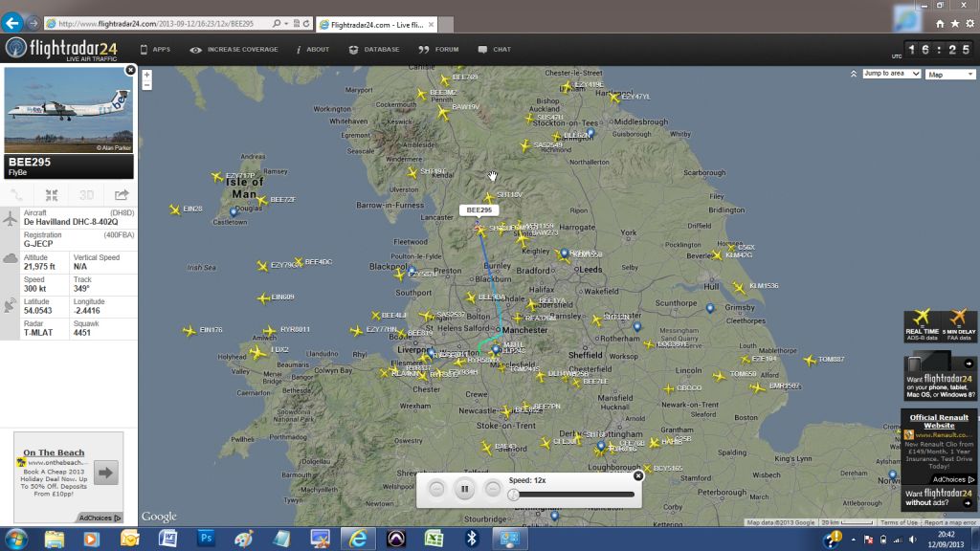This screenshot has width=980, height=551.
Task: Close the BEE295 flight info panel
Action: coord(130,70)
